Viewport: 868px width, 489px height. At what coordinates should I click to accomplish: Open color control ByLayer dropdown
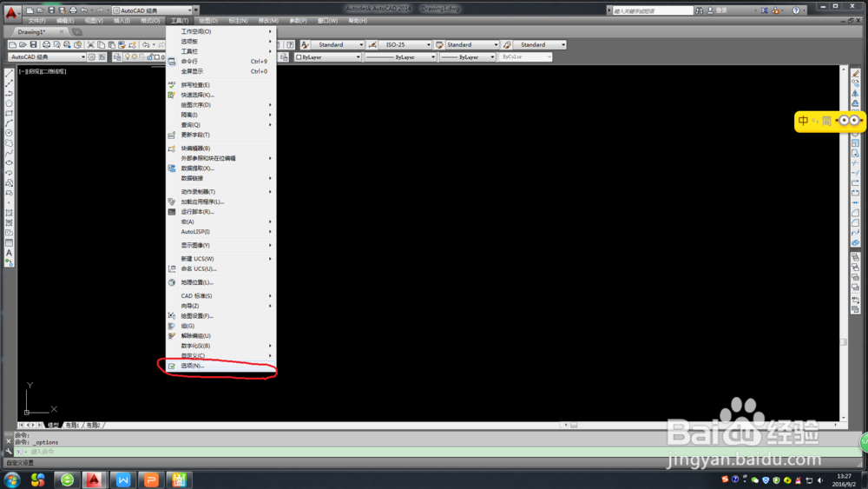click(328, 57)
